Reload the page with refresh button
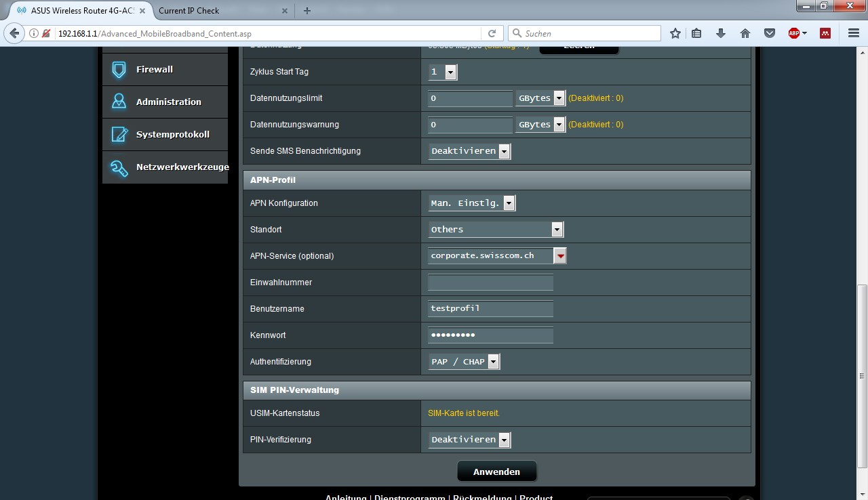 [x=492, y=33]
